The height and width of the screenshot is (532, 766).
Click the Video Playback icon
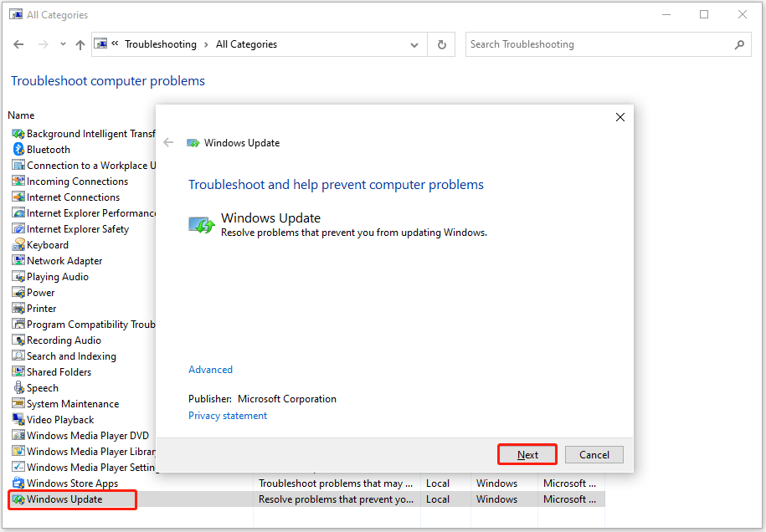click(18, 420)
